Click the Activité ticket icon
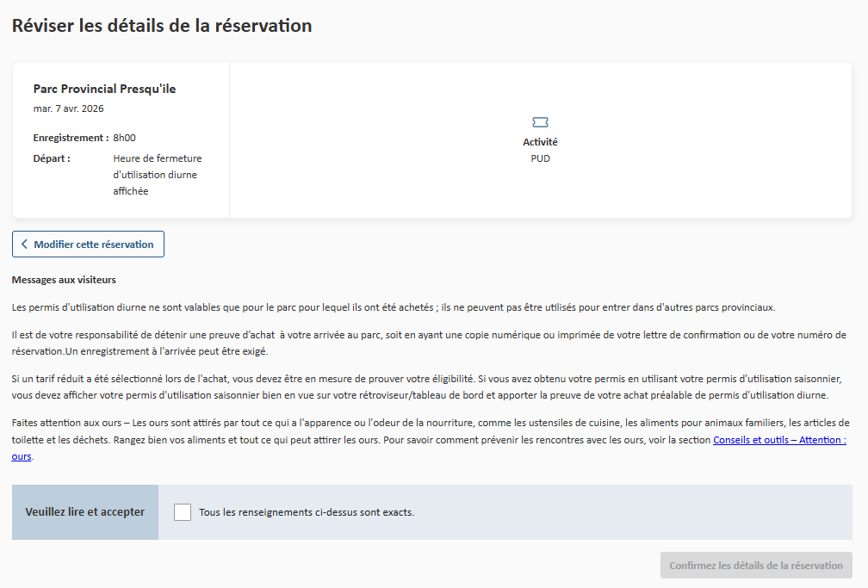 tap(540, 123)
